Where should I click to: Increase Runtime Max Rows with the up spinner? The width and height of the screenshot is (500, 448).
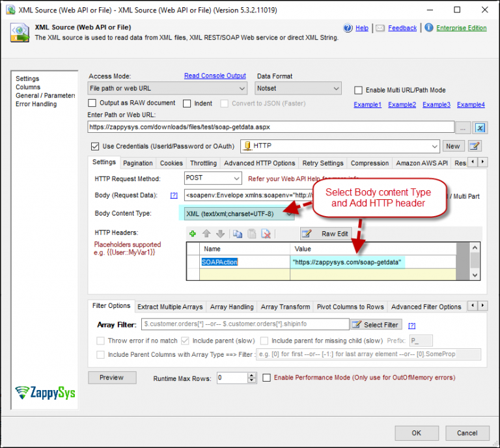point(252,375)
